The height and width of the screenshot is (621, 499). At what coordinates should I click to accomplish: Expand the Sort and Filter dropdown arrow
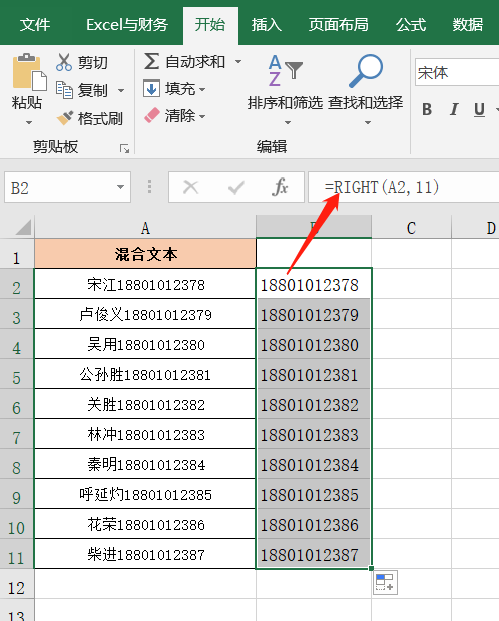pyautogui.click(x=288, y=122)
